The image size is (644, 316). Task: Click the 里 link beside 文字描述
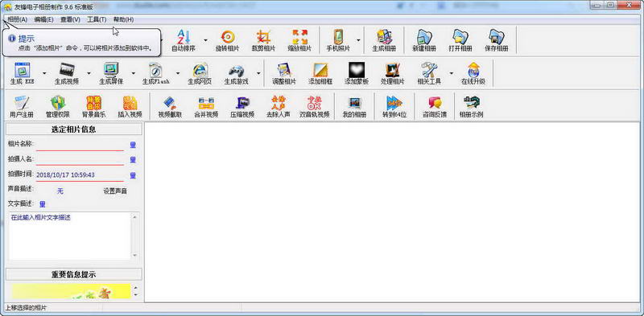tap(43, 204)
